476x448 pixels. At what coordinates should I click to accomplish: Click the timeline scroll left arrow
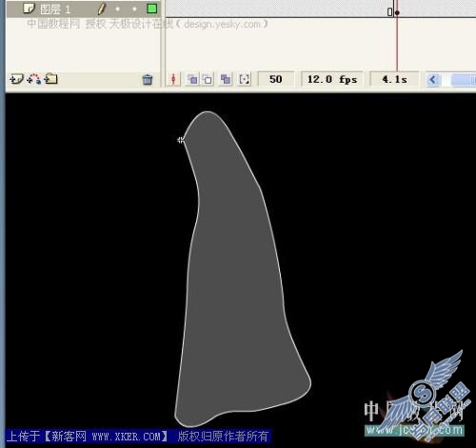click(433, 79)
